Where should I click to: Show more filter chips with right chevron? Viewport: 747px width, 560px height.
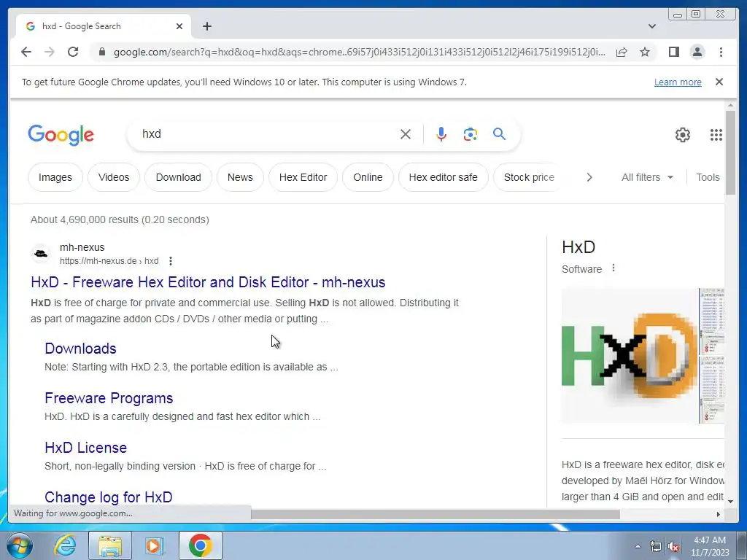point(589,177)
